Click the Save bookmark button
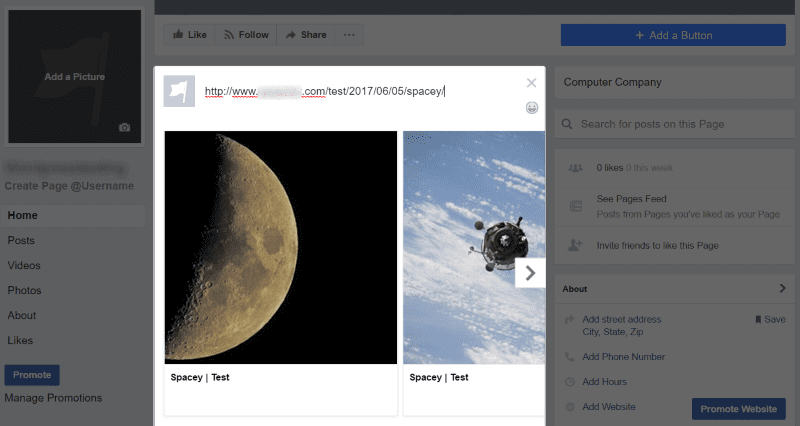Viewport: 800px width, 426px height. tap(770, 319)
